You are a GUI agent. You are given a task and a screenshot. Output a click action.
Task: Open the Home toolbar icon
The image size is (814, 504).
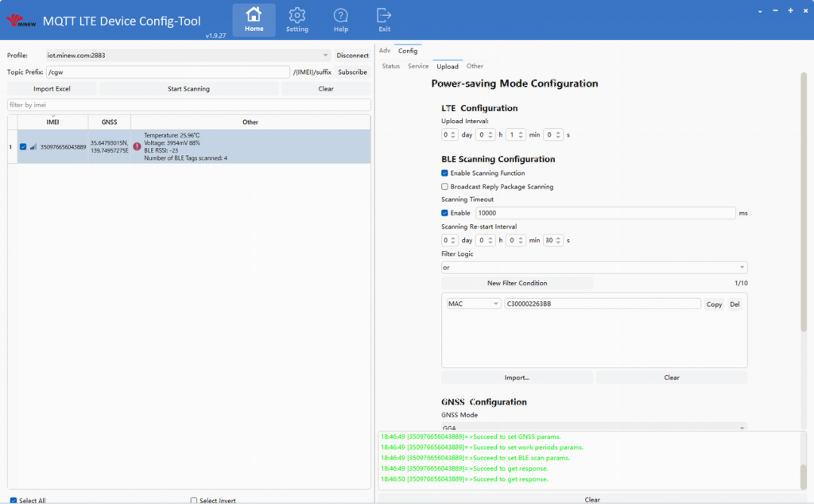click(x=254, y=20)
